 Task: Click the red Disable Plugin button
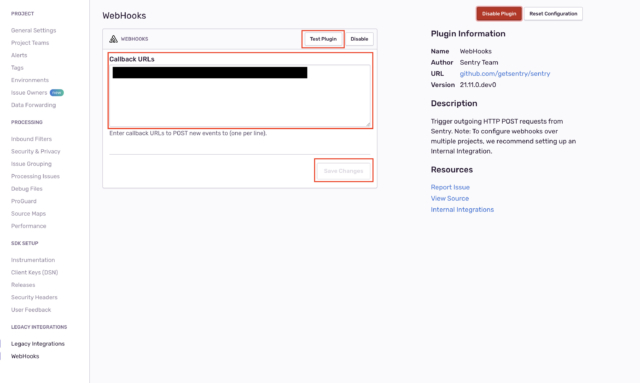click(x=499, y=14)
